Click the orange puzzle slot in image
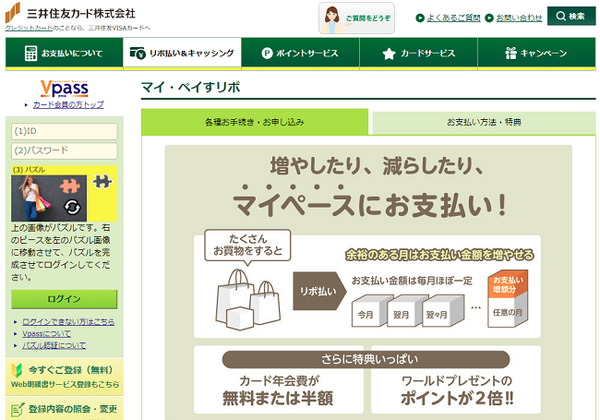The height and width of the screenshot is (420, 600). pyautogui.click(x=70, y=186)
